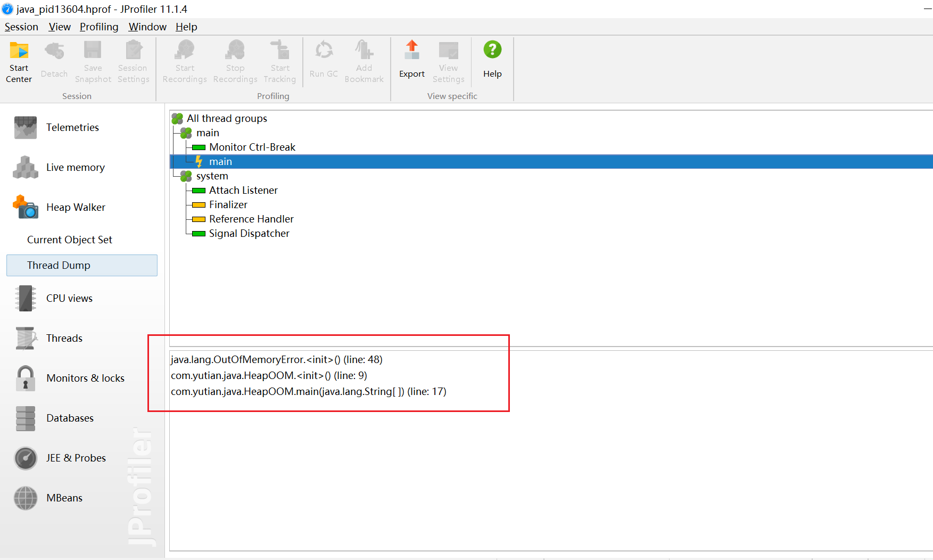This screenshot has width=933, height=560.
Task: Open the MBeans section
Action: (64, 498)
